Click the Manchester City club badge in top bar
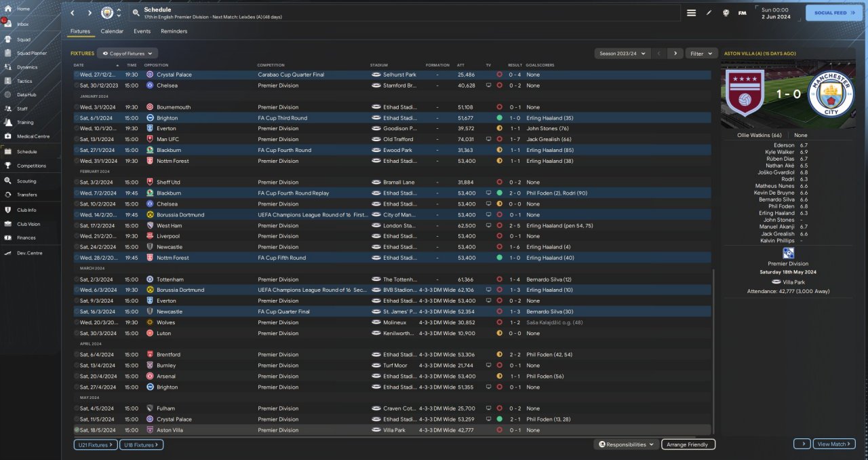This screenshot has width=868, height=460. (x=107, y=13)
